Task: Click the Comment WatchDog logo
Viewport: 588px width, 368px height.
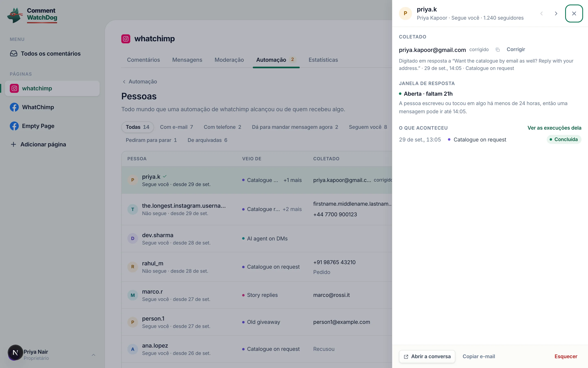Action: [x=32, y=15]
